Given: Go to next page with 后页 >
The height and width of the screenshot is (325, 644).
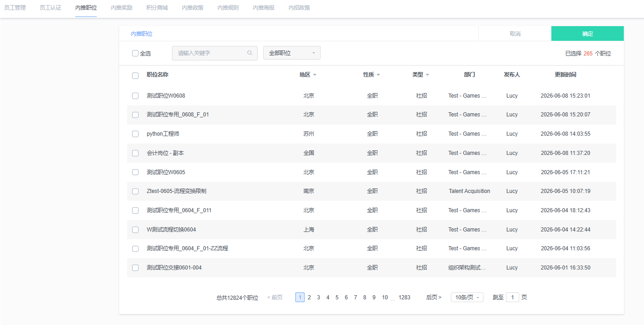Looking at the screenshot, I should pos(434,297).
